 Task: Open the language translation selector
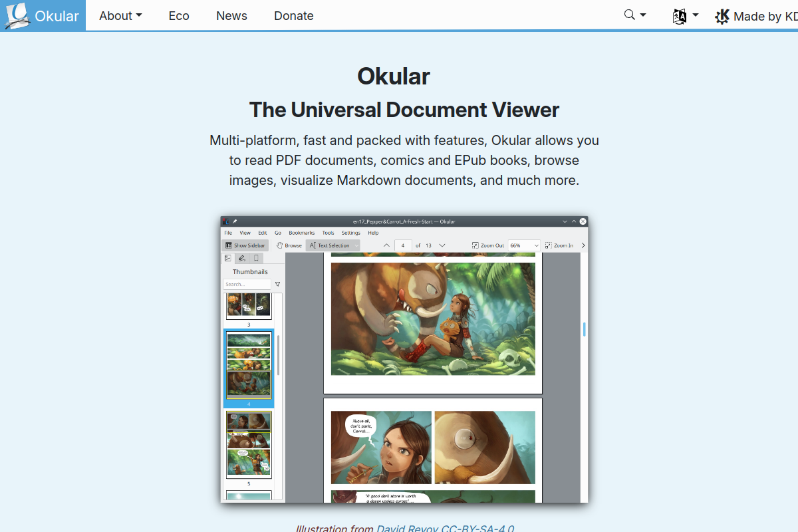tap(685, 16)
